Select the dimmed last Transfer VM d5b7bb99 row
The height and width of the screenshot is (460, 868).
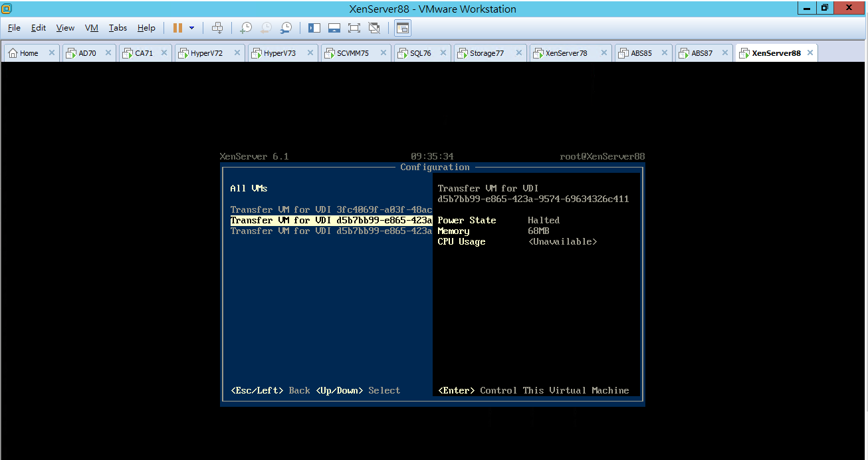[x=331, y=231]
